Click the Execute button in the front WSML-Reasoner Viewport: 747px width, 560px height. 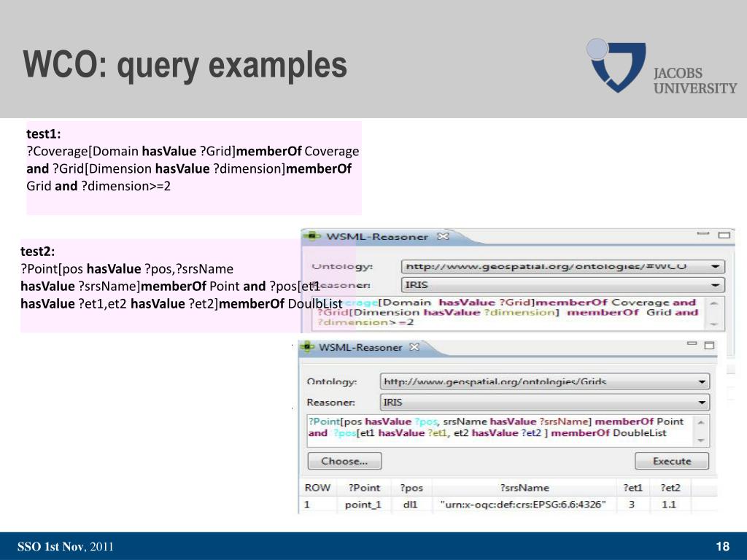672,461
